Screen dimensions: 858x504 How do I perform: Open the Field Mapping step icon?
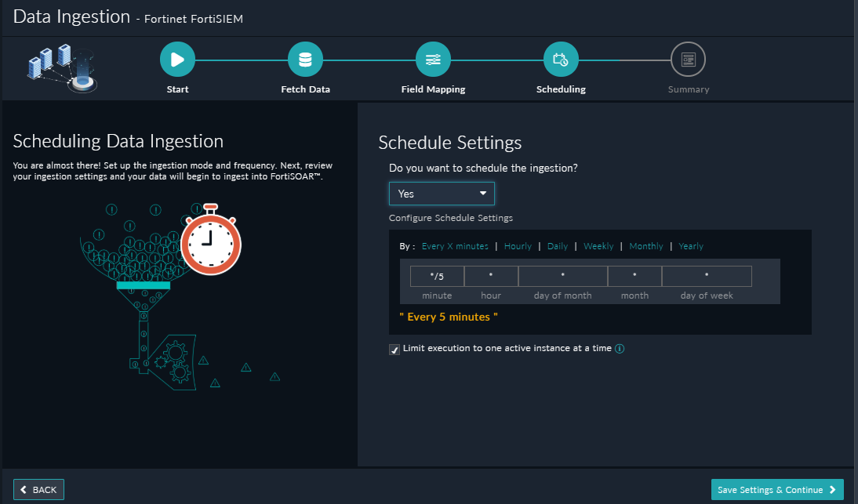pyautogui.click(x=433, y=58)
